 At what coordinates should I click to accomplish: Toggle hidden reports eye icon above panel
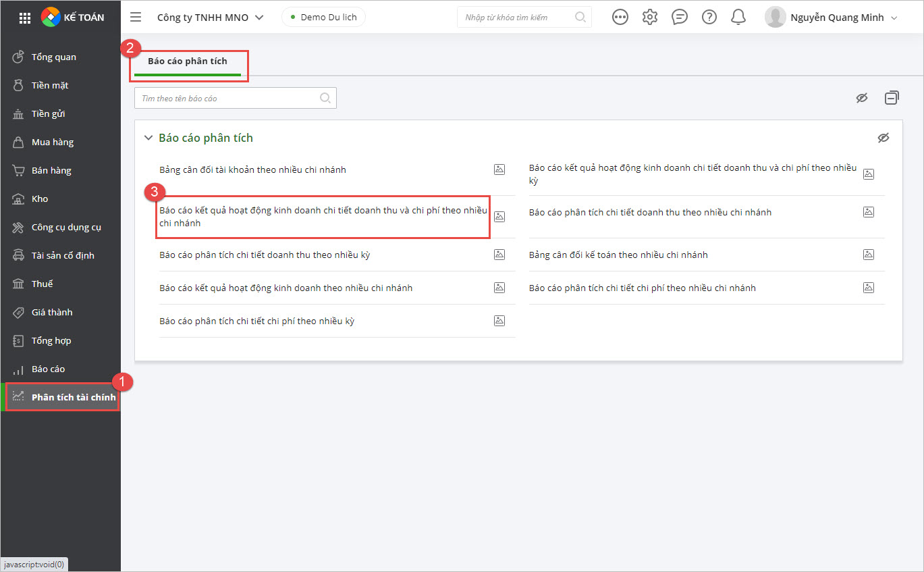(x=862, y=99)
